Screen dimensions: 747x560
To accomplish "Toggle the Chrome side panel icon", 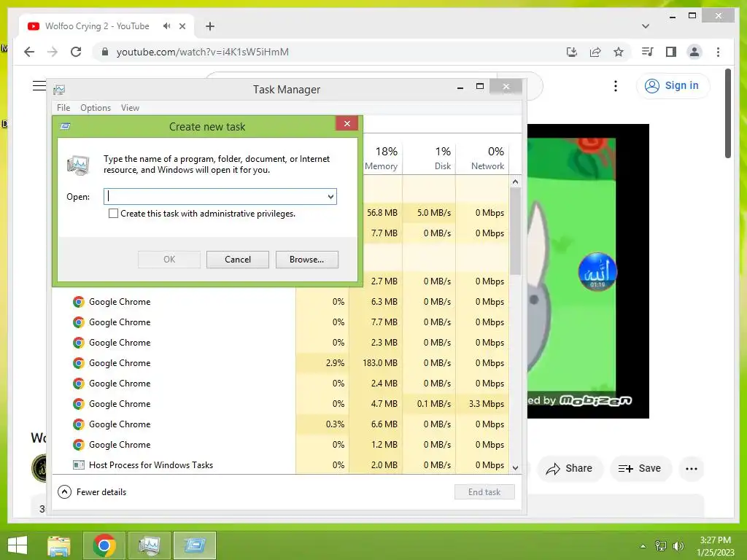I will pos(671,52).
